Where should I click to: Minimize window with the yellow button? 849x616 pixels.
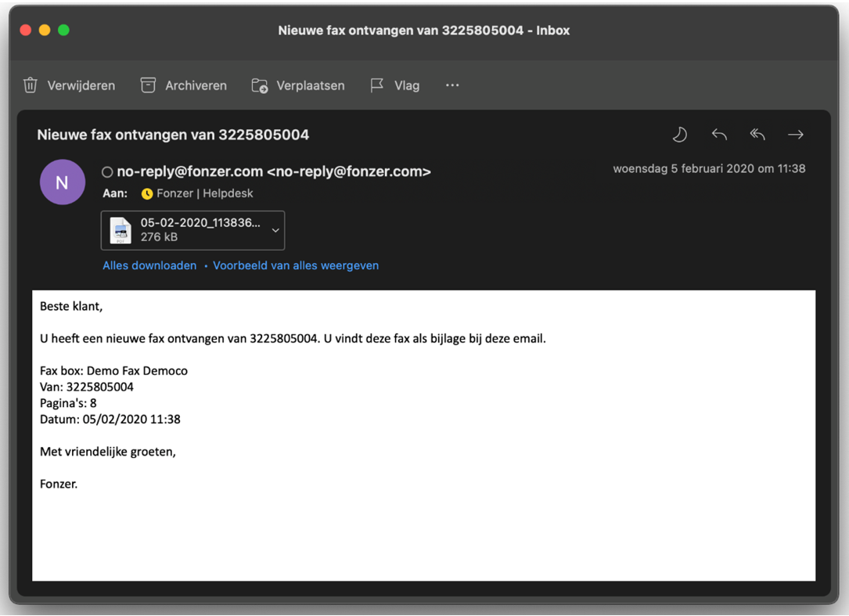pos(45,31)
